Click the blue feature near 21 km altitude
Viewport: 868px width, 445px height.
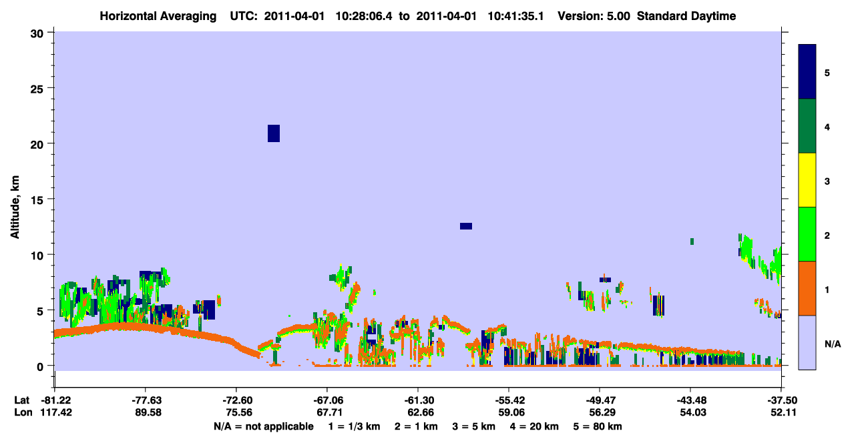(x=274, y=133)
